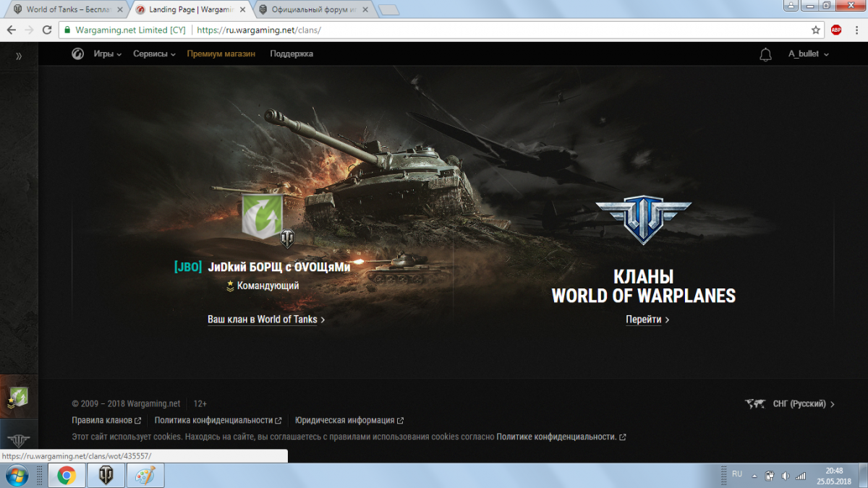Click the secure padlock Wargaming.net Limited badge
868x488 pixels.
124,30
